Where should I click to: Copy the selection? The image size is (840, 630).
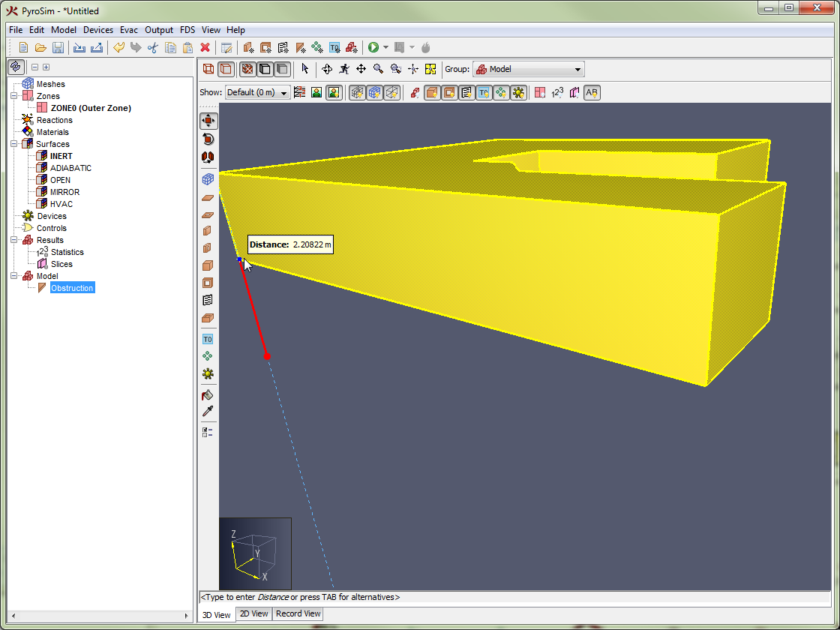170,48
